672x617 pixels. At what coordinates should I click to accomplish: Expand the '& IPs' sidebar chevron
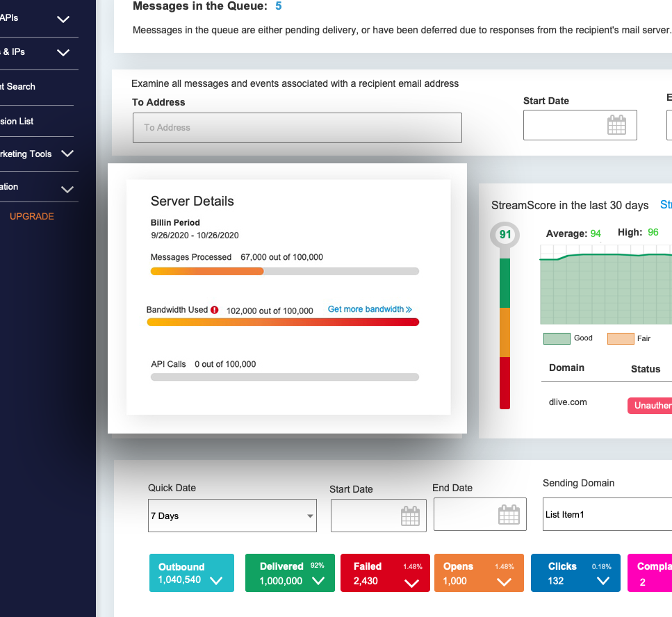pyautogui.click(x=63, y=53)
